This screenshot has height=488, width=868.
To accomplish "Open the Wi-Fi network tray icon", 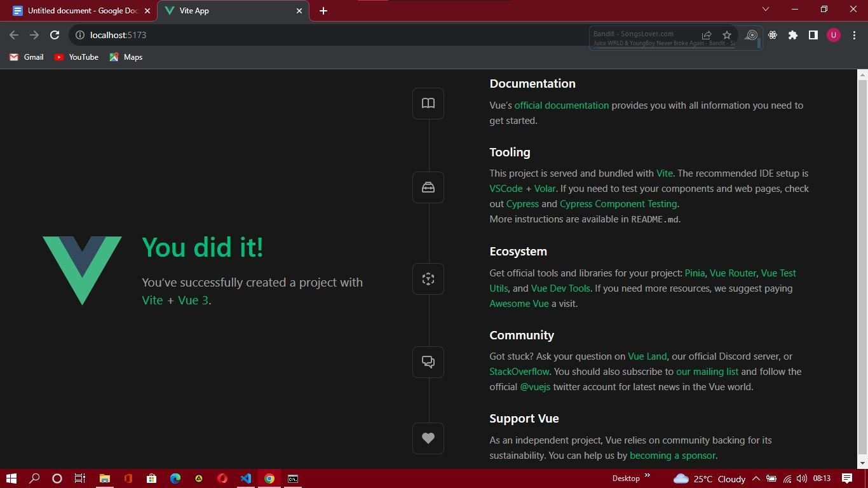I will pyautogui.click(x=787, y=478).
